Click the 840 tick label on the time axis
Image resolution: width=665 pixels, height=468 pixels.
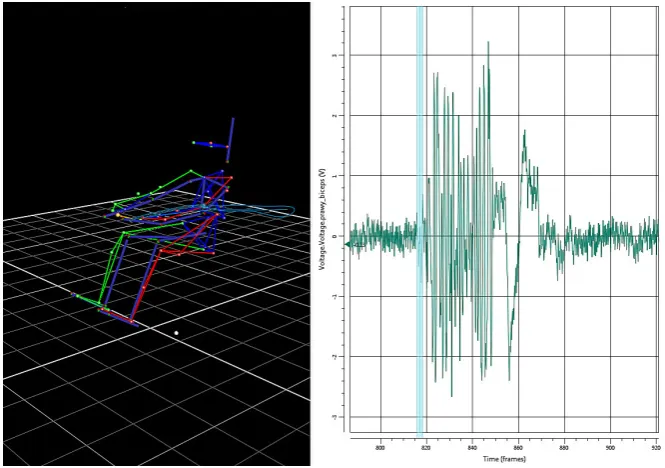[x=472, y=448]
